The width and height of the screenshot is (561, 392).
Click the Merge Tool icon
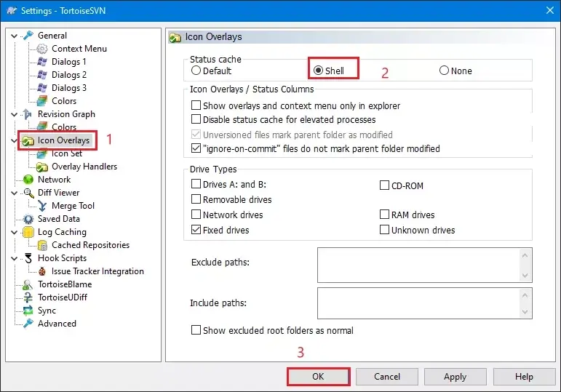[x=42, y=206]
